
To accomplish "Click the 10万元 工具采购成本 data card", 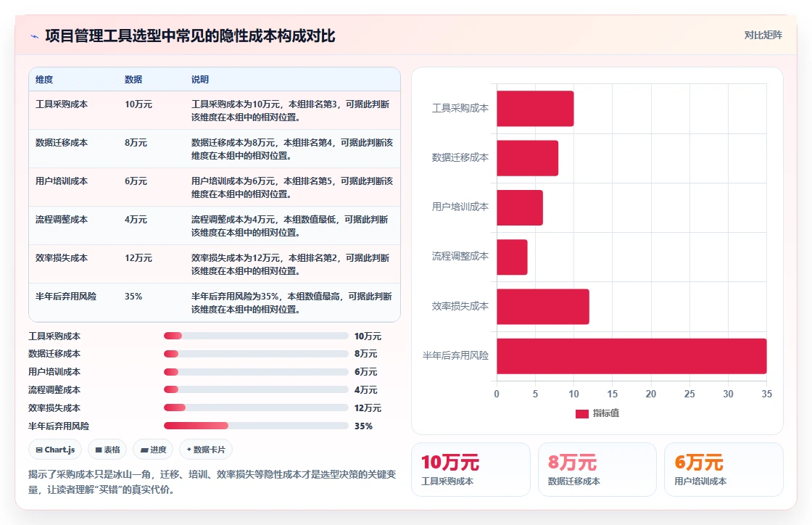I will click(x=471, y=470).
